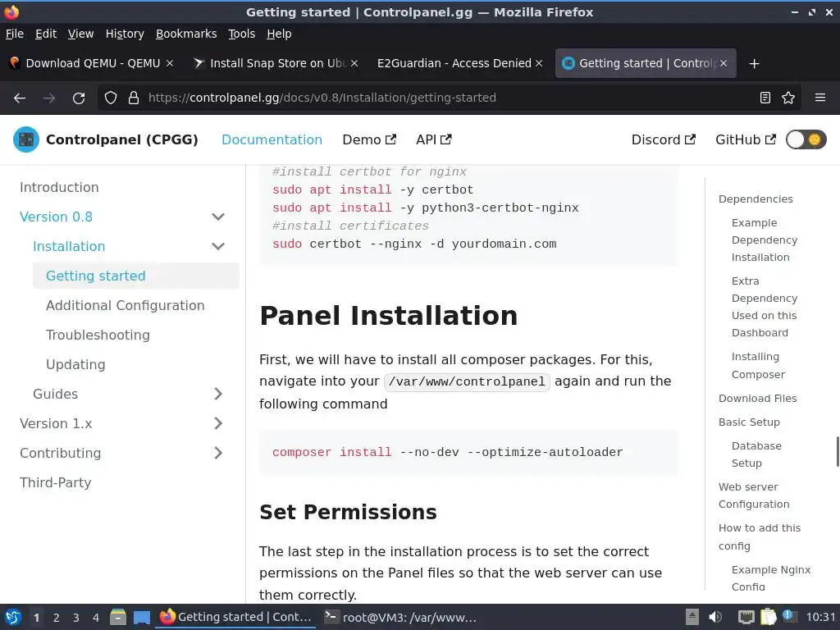This screenshot has height=630, width=840.
Task: Jump to Installing Composer section
Action: [x=758, y=365]
